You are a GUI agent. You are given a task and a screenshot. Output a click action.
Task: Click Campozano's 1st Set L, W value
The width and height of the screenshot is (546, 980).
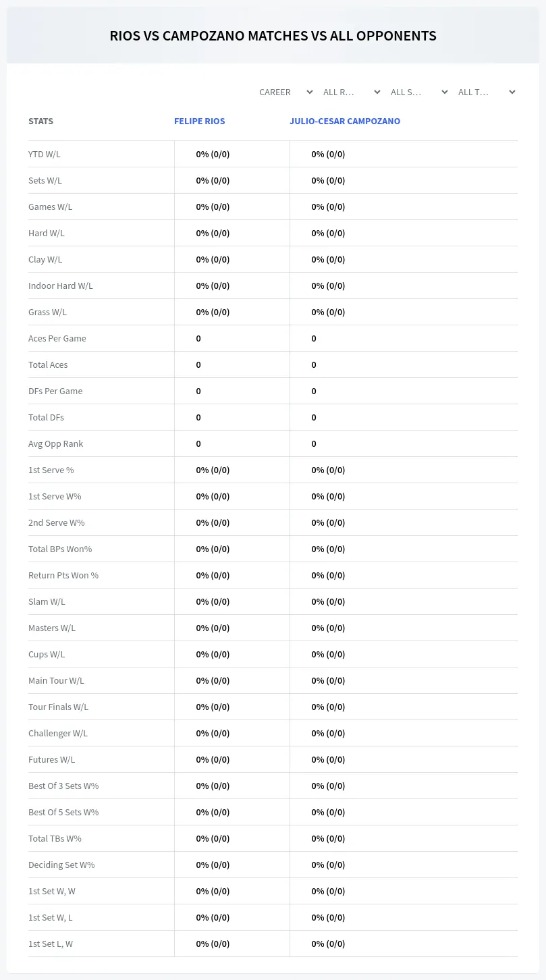coord(328,944)
